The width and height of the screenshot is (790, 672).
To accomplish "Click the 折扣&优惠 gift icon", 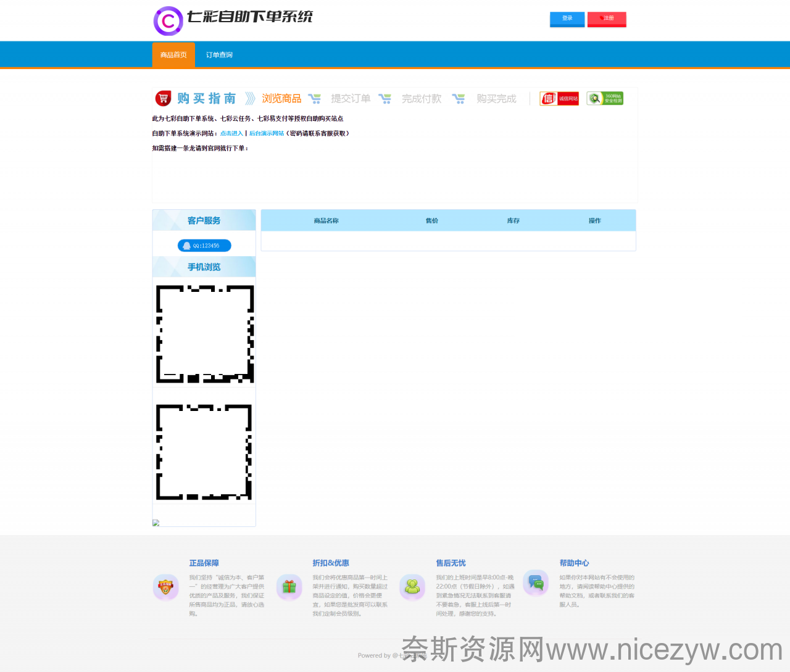I will [289, 587].
